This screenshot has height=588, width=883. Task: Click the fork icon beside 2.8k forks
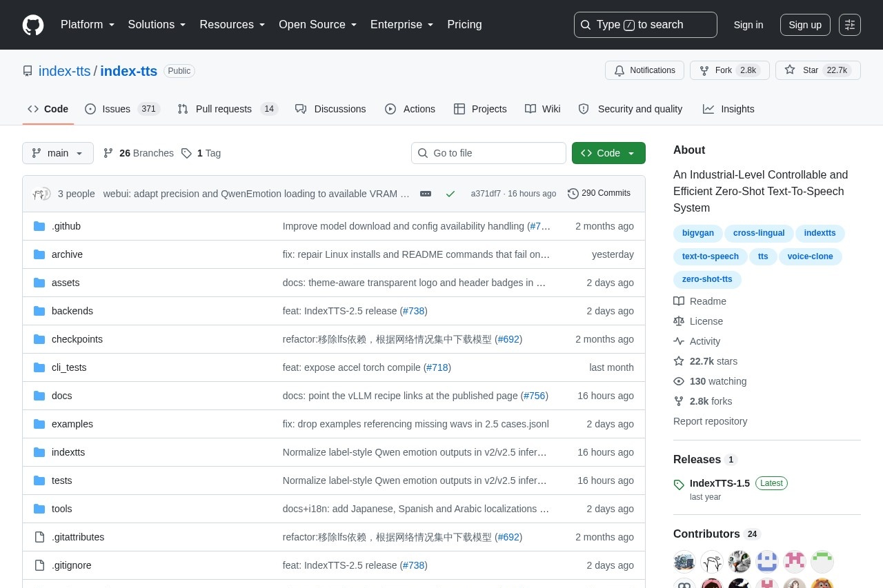(679, 401)
